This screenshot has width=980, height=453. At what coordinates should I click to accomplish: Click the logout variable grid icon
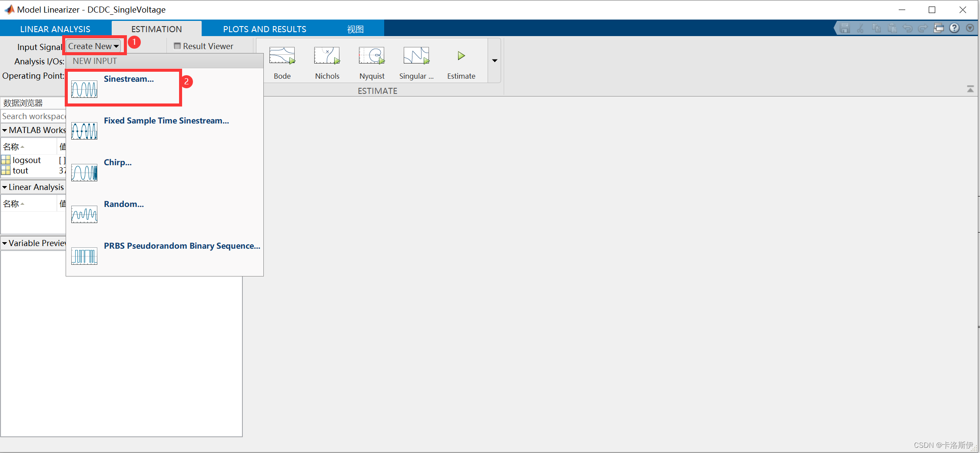6,160
